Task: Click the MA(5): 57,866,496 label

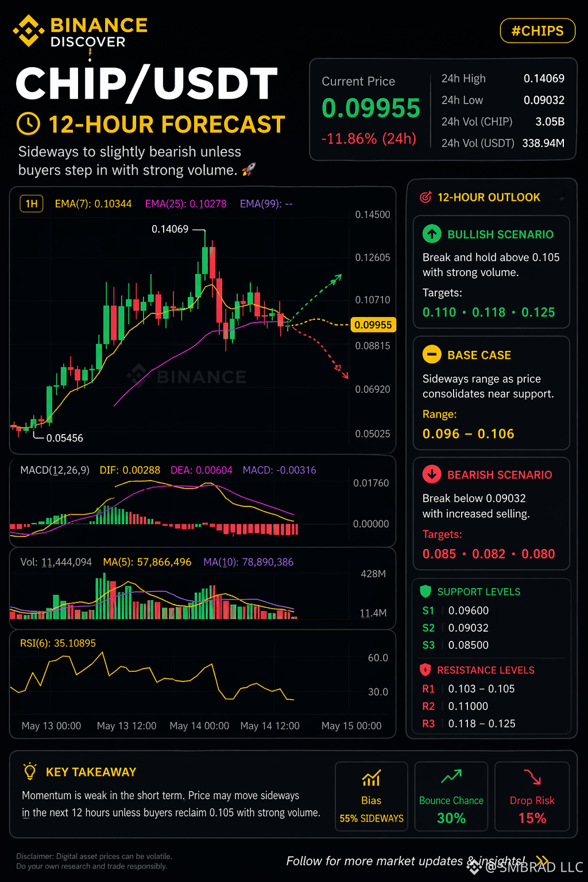Action: tap(147, 562)
